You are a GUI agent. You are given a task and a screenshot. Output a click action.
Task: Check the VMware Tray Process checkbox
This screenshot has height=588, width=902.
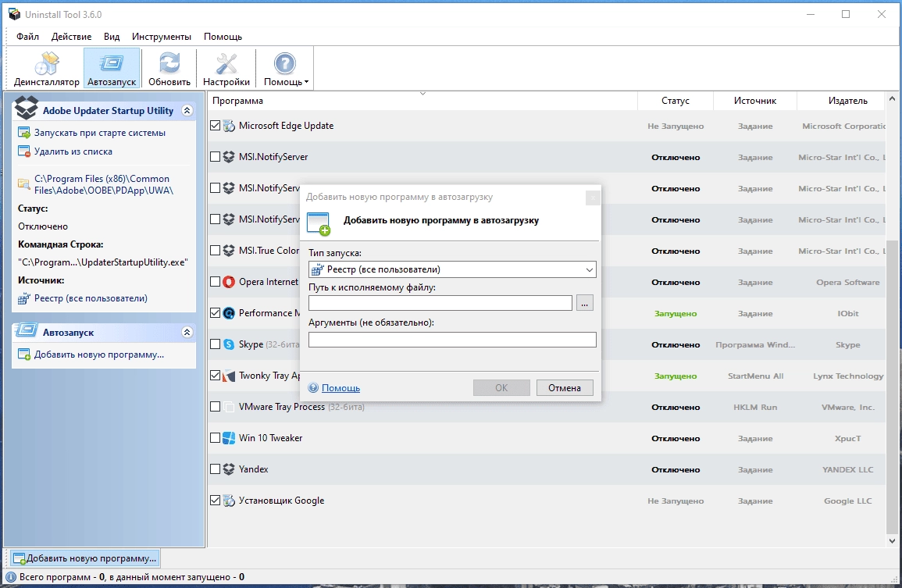point(215,407)
